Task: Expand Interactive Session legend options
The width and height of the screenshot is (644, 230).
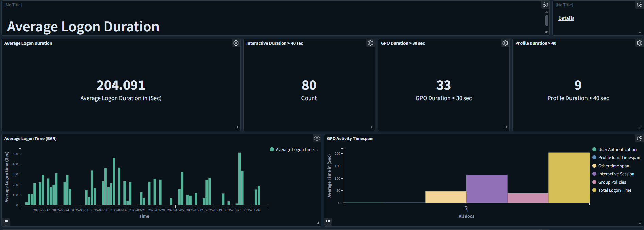Action: pyautogui.click(x=616, y=174)
